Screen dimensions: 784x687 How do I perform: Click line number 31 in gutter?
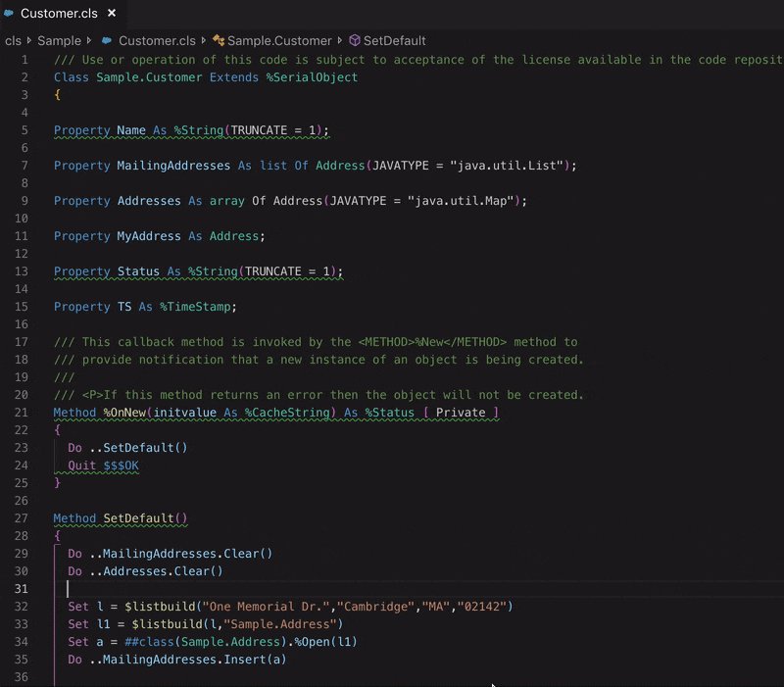[x=21, y=589]
